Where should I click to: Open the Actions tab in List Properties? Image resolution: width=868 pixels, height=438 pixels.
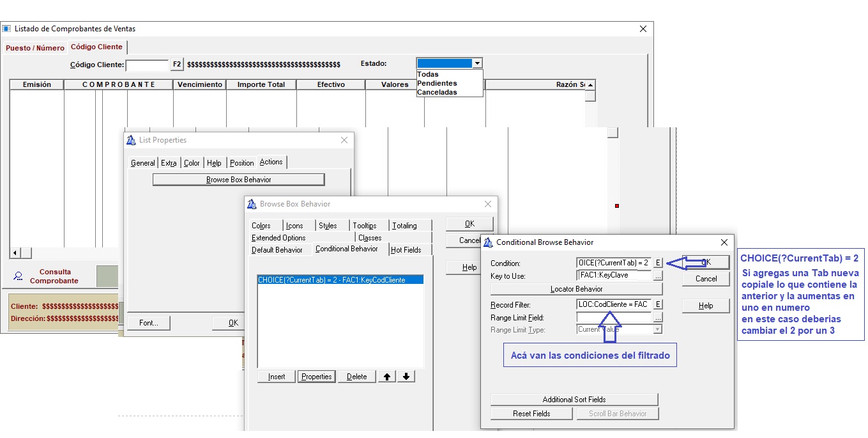(271, 162)
